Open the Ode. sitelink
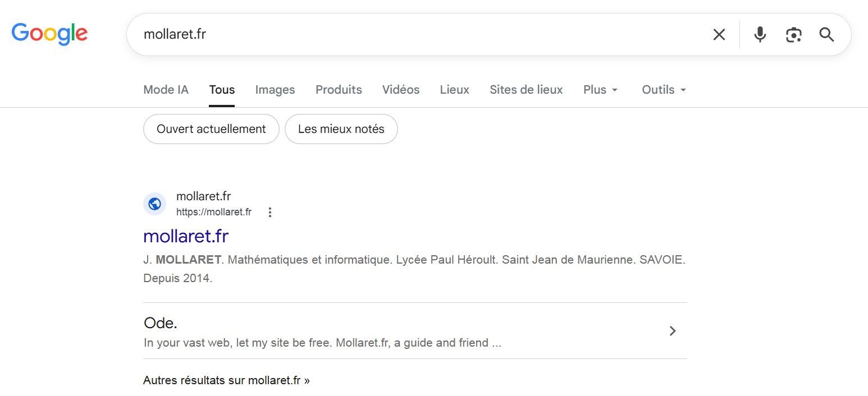868x396 pixels. (161, 323)
